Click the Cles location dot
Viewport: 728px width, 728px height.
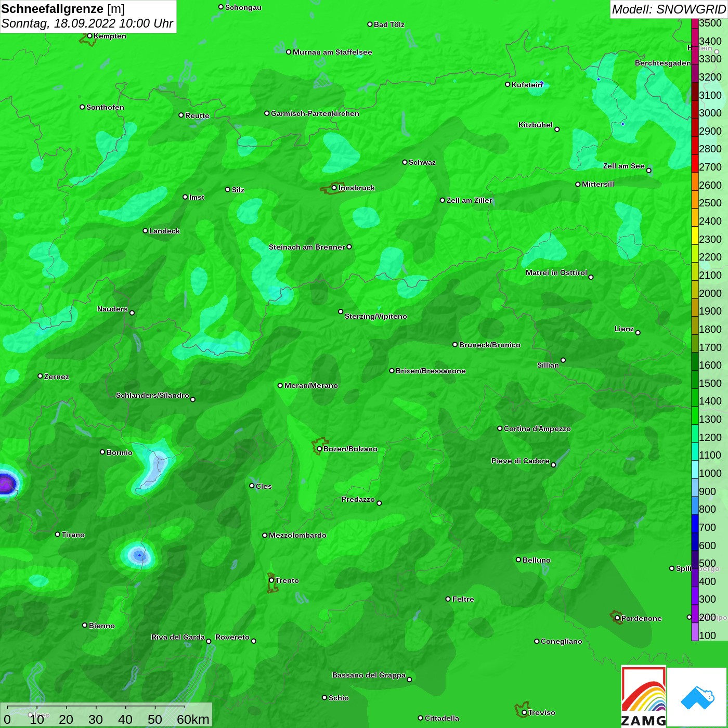(x=252, y=486)
